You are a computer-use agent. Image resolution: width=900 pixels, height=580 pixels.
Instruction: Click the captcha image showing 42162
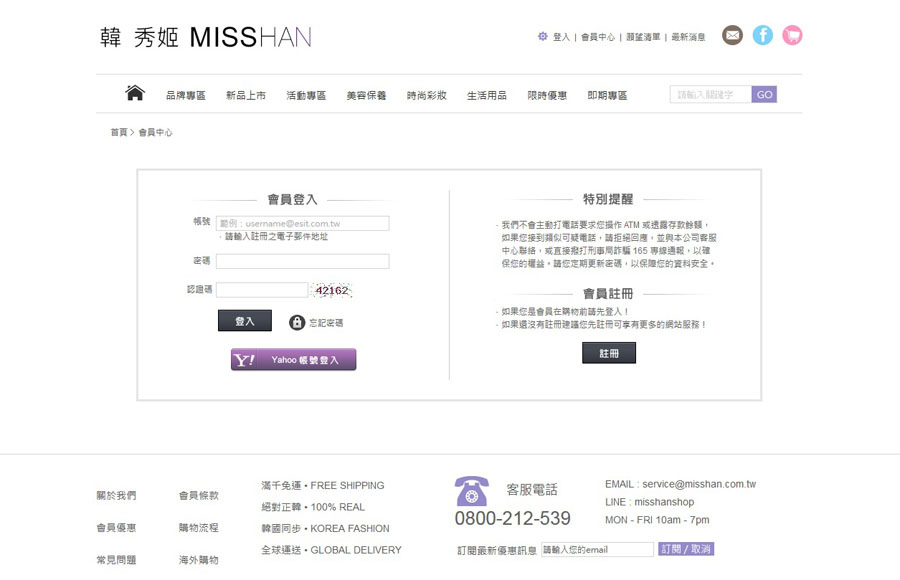click(x=331, y=290)
